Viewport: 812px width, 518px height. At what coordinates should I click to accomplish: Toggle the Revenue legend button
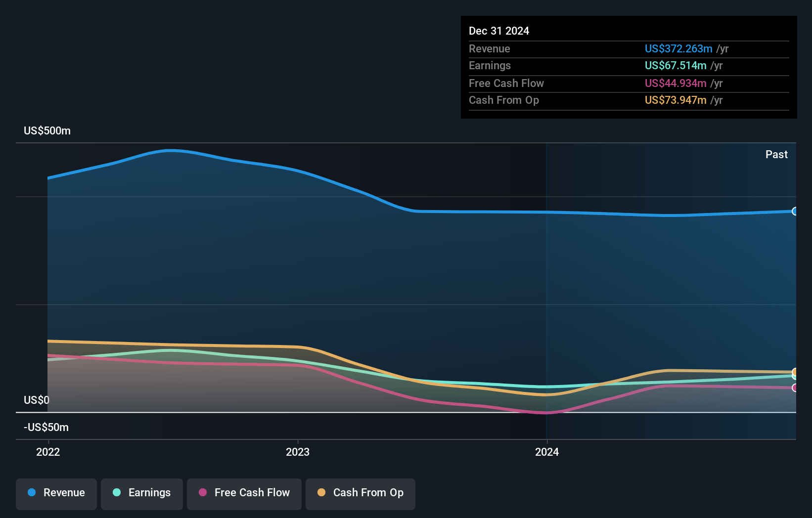56,494
